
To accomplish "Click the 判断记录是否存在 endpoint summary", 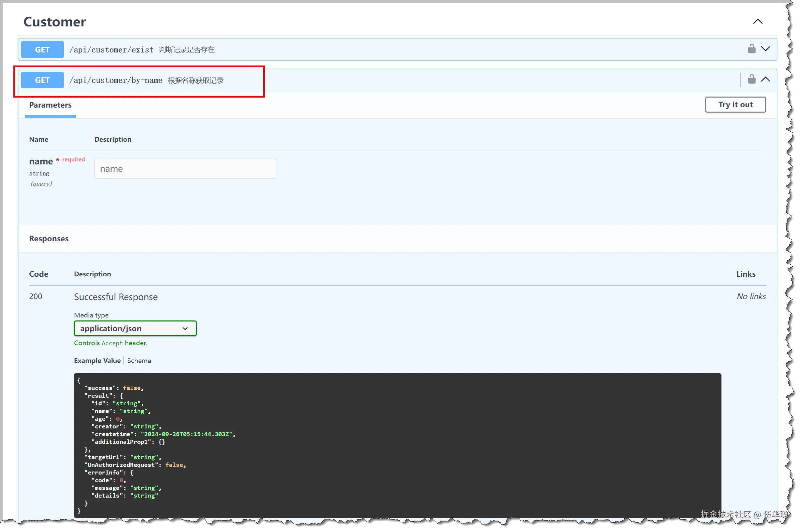I will point(186,50).
